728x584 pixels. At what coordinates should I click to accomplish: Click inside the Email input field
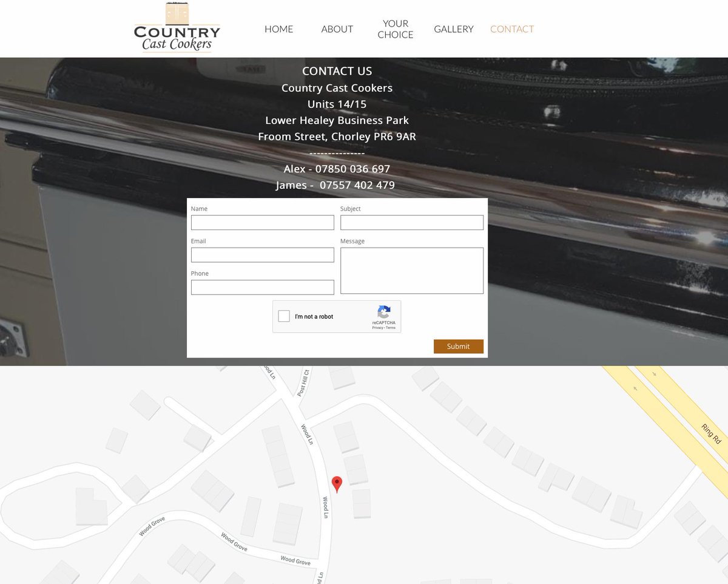262,254
